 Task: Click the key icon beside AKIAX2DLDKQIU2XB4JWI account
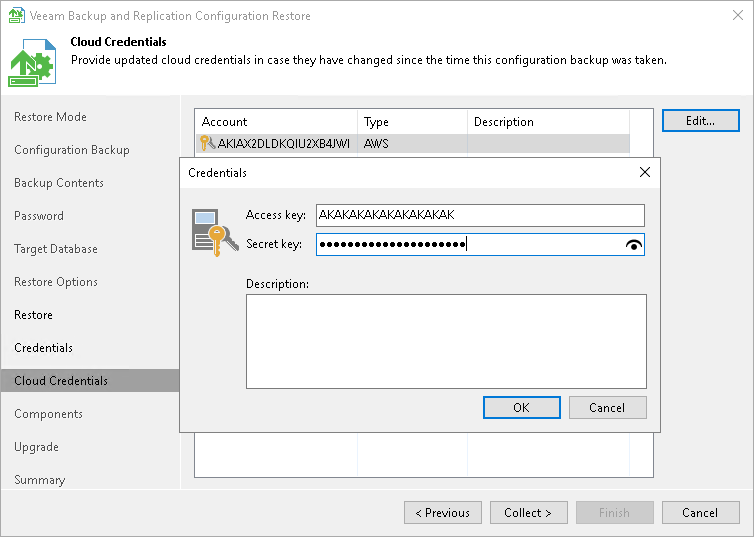point(207,143)
